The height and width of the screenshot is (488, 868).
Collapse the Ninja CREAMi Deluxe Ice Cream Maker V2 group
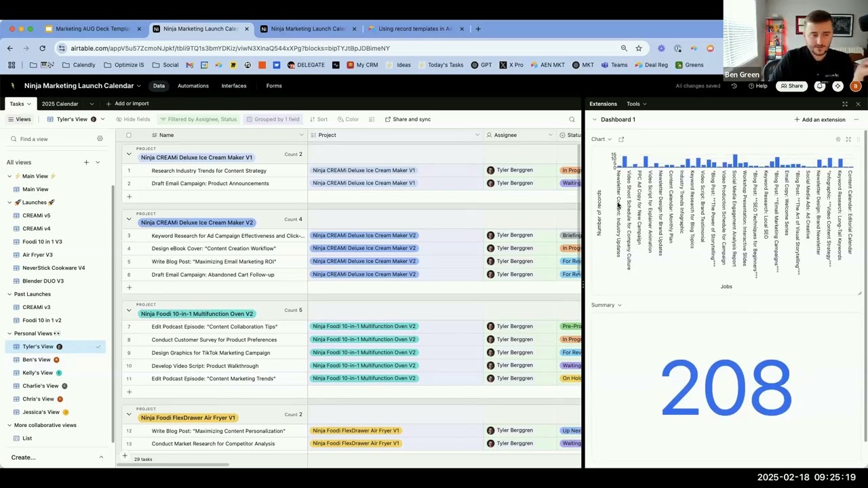[129, 220]
